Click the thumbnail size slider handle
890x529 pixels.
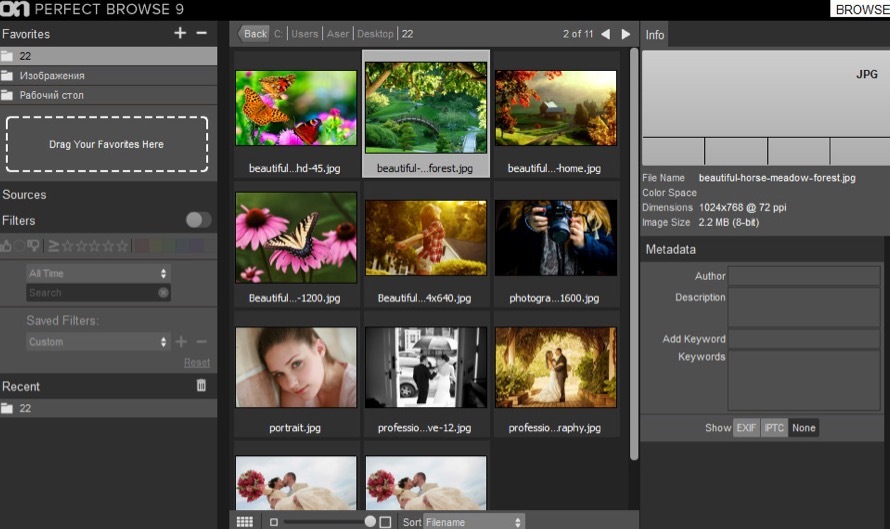coord(370,522)
